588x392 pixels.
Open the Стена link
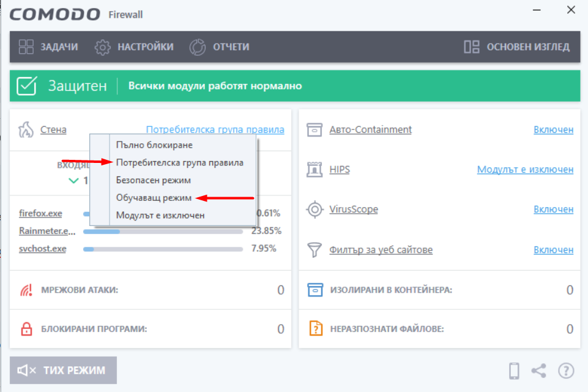click(x=53, y=129)
